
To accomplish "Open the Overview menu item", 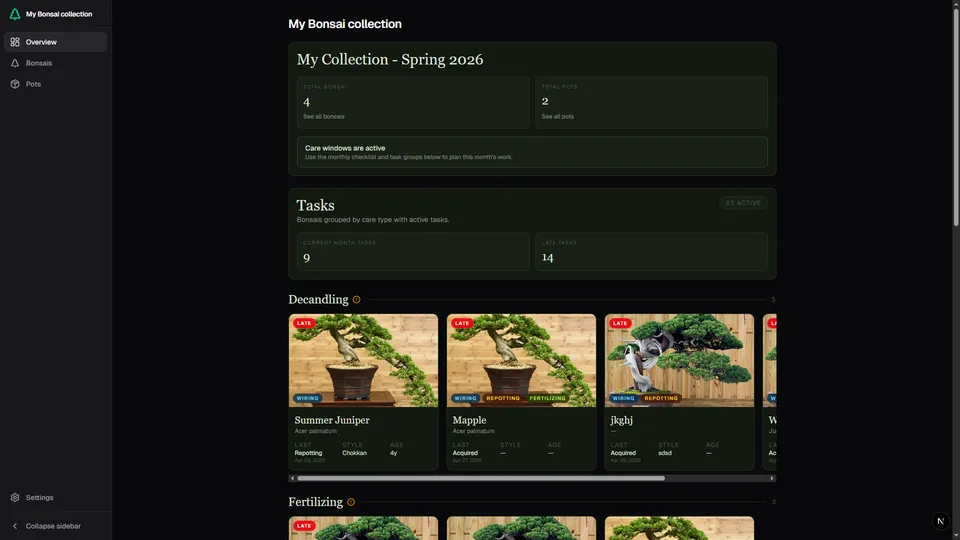I will pos(56,42).
